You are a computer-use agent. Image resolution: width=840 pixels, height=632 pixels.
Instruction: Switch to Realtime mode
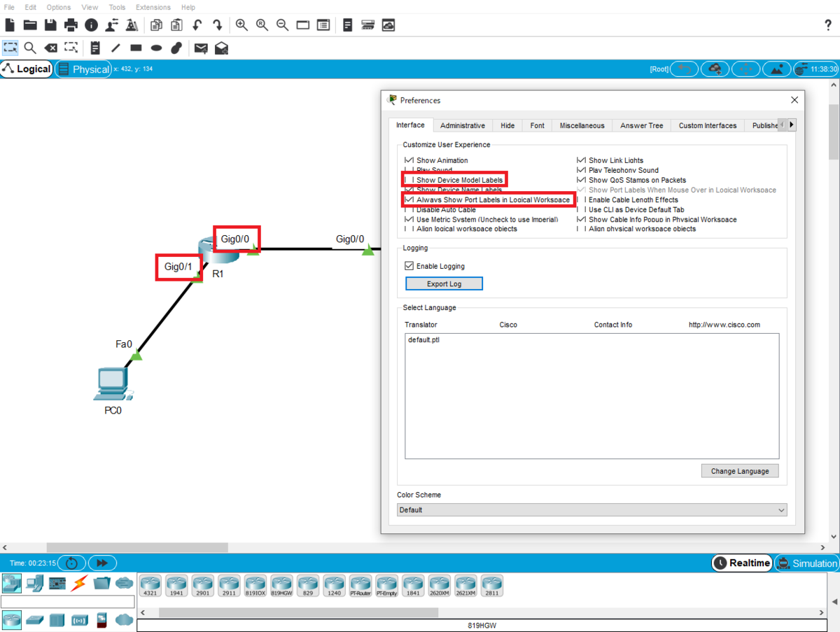click(742, 563)
